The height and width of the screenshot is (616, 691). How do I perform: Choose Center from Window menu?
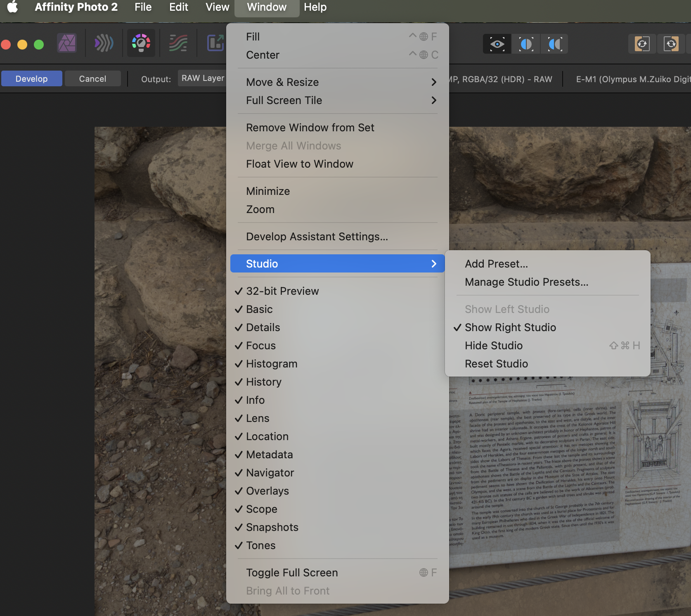pos(337,55)
